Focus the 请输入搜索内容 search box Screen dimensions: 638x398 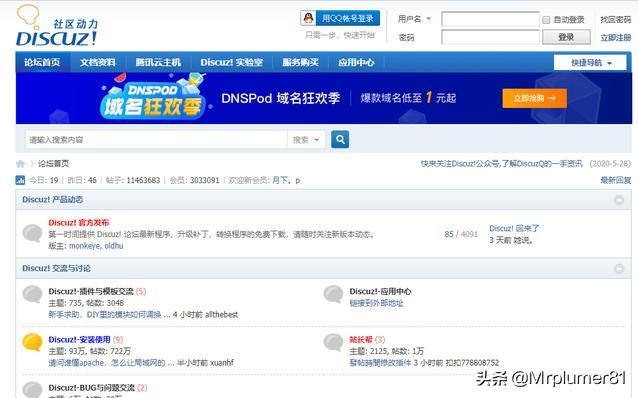coord(156,140)
